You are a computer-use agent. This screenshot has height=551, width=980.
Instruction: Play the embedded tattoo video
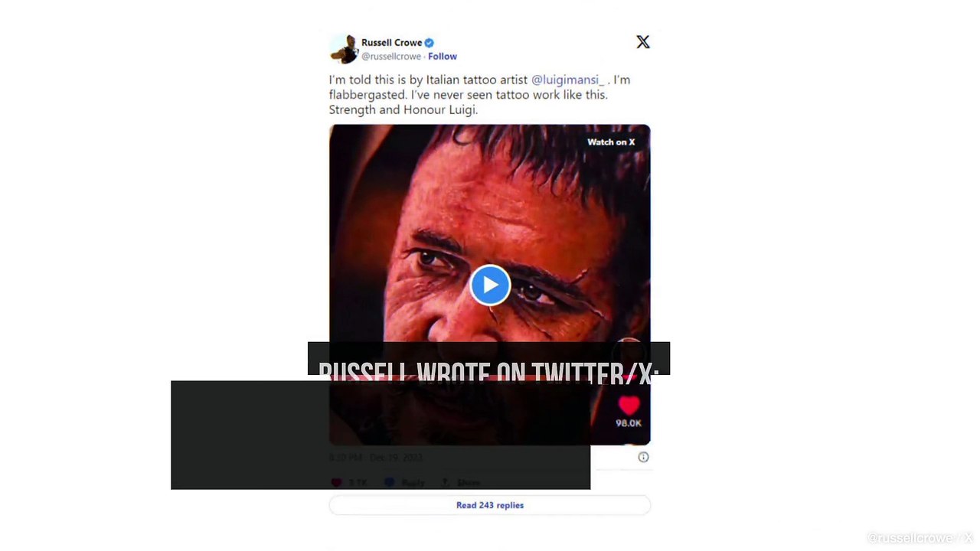tap(490, 285)
